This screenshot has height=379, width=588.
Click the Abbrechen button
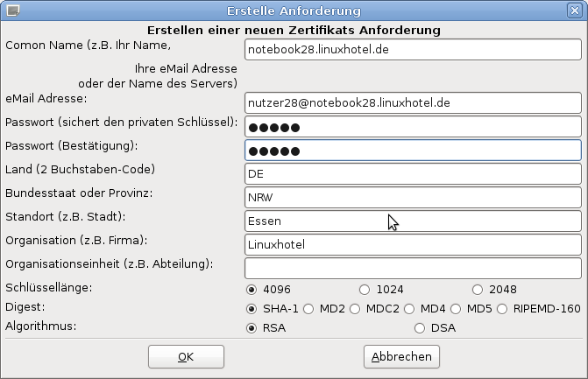pyautogui.click(x=401, y=356)
